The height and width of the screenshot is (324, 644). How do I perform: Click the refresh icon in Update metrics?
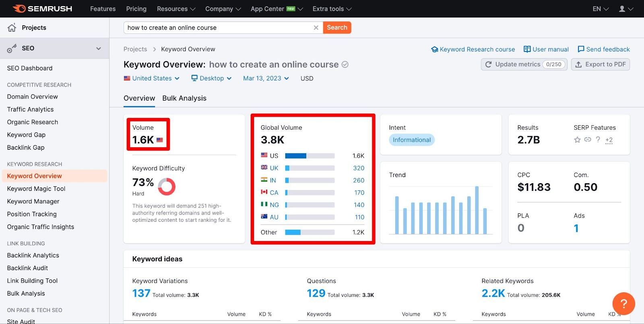click(488, 64)
